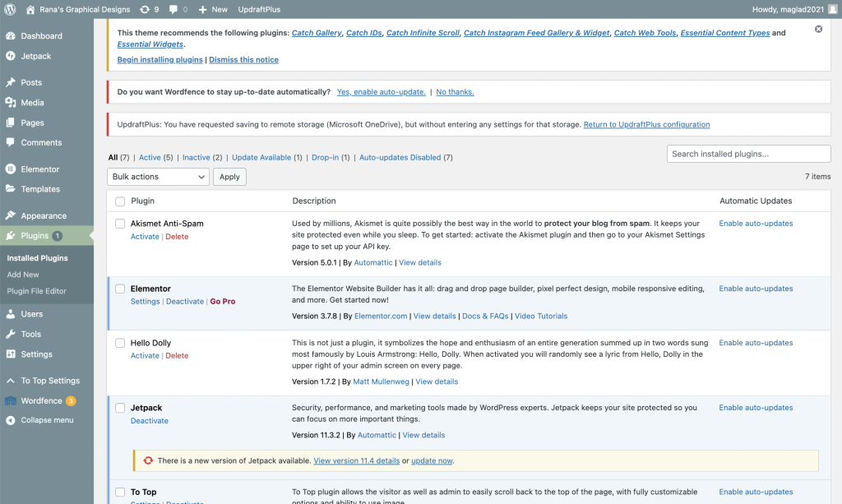Check the Akismet Anti-Spam checkbox
Screen dimensions: 842x504
(120, 224)
